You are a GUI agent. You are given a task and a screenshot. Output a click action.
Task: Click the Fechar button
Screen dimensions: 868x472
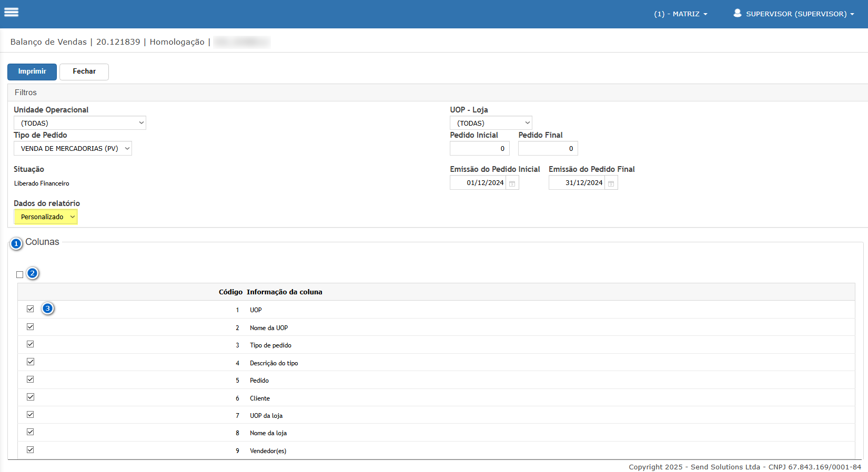click(x=84, y=71)
